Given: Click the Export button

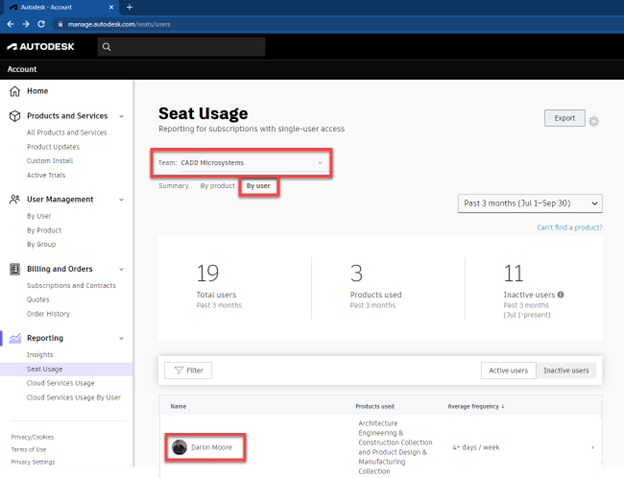Looking at the screenshot, I should tap(565, 118).
